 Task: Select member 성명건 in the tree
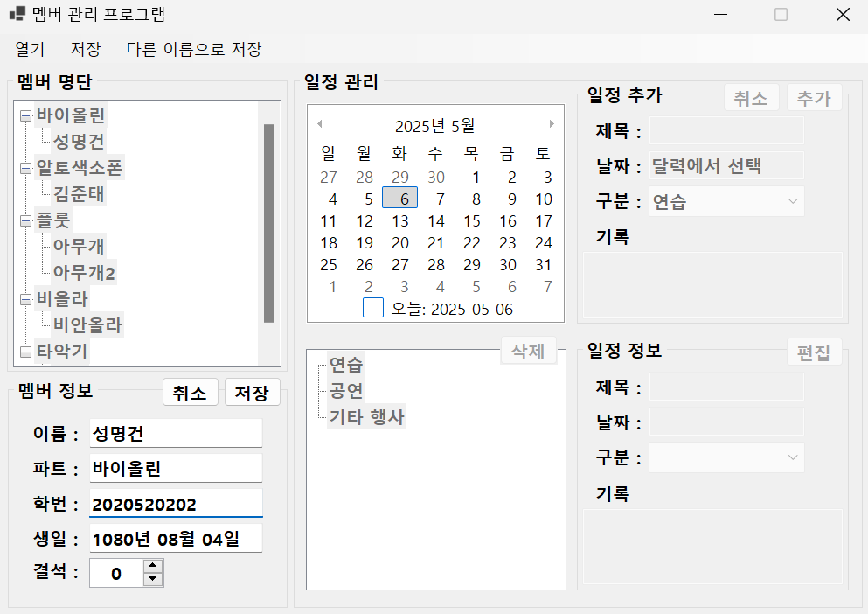coord(79,142)
